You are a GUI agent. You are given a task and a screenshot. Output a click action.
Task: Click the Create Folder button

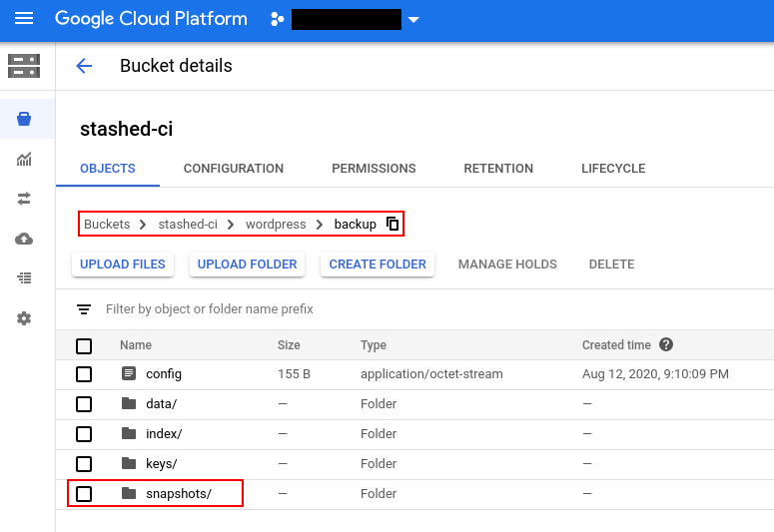(378, 265)
